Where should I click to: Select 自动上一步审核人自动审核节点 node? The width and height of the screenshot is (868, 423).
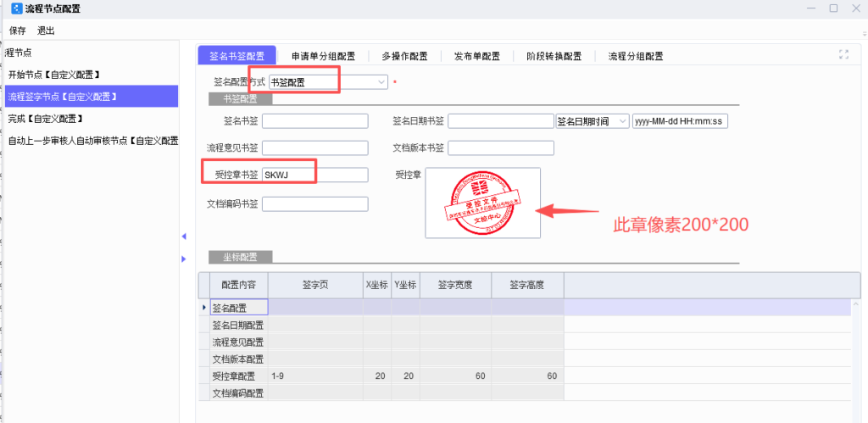pos(92,141)
